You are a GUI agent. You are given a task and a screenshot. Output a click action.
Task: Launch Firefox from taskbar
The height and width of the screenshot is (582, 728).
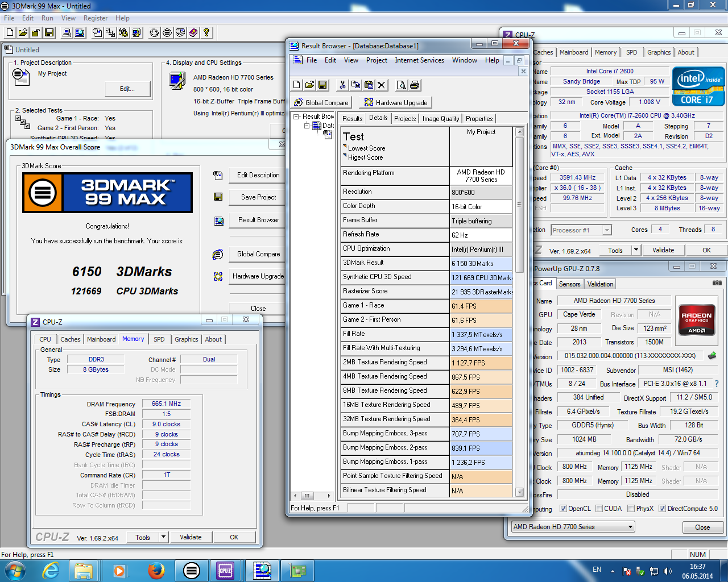click(x=156, y=570)
